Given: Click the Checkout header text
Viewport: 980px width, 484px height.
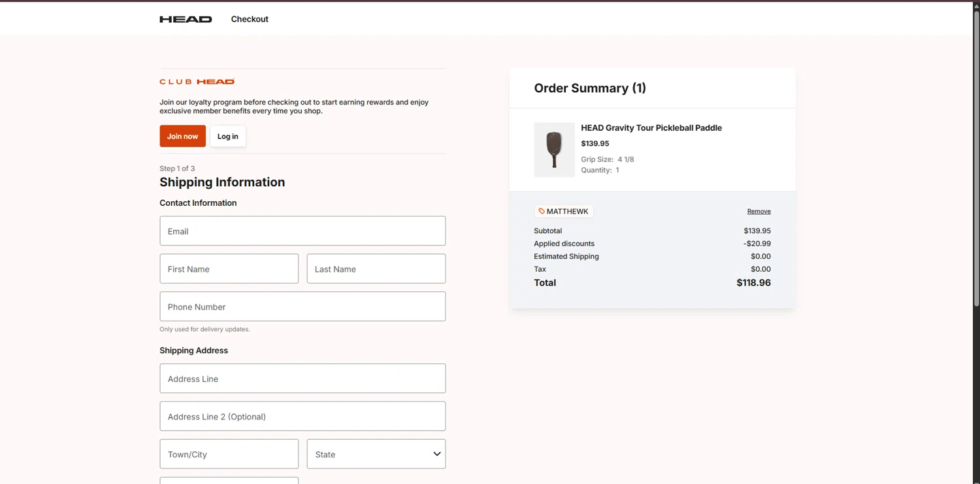Looking at the screenshot, I should (x=250, y=19).
